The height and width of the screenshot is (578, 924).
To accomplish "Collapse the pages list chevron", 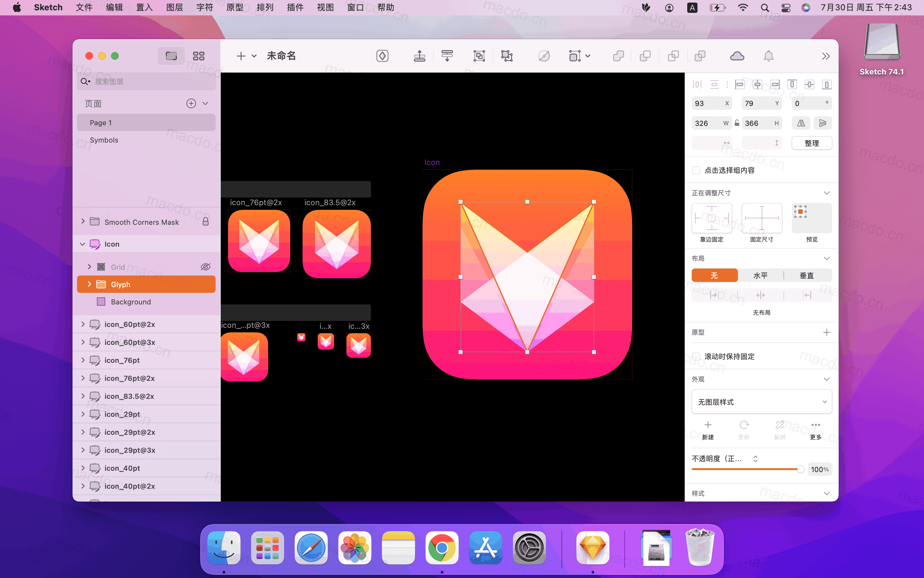I will (x=205, y=104).
